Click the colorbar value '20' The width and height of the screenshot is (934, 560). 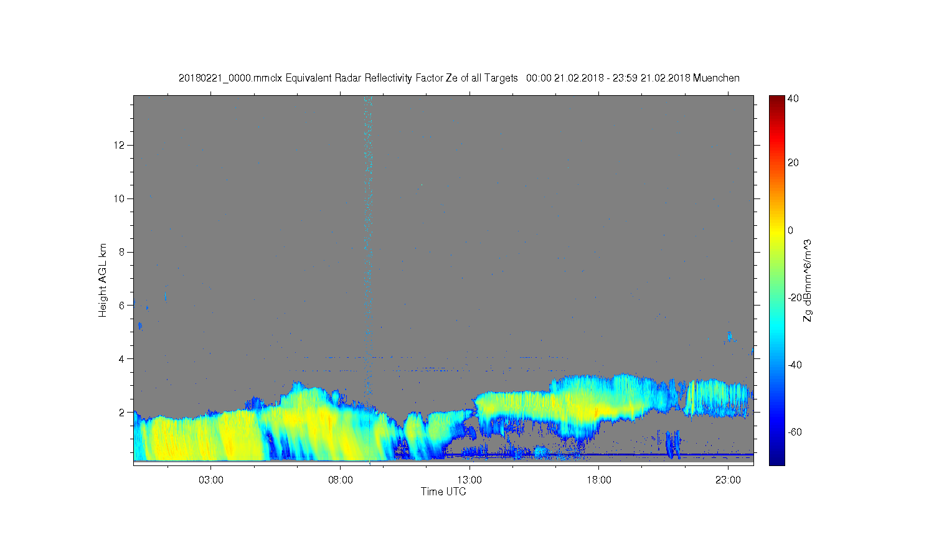point(793,163)
